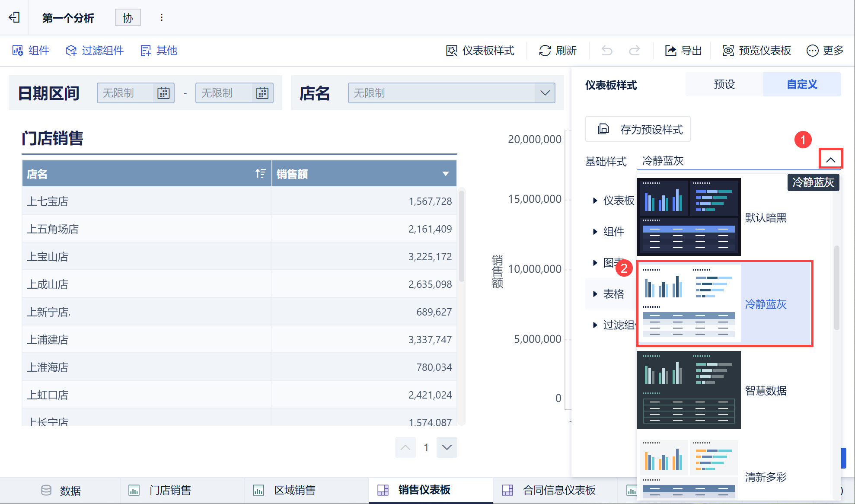Open the start date calendar picker
The height and width of the screenshot is (504, 855).
click(x=163, y=93)
